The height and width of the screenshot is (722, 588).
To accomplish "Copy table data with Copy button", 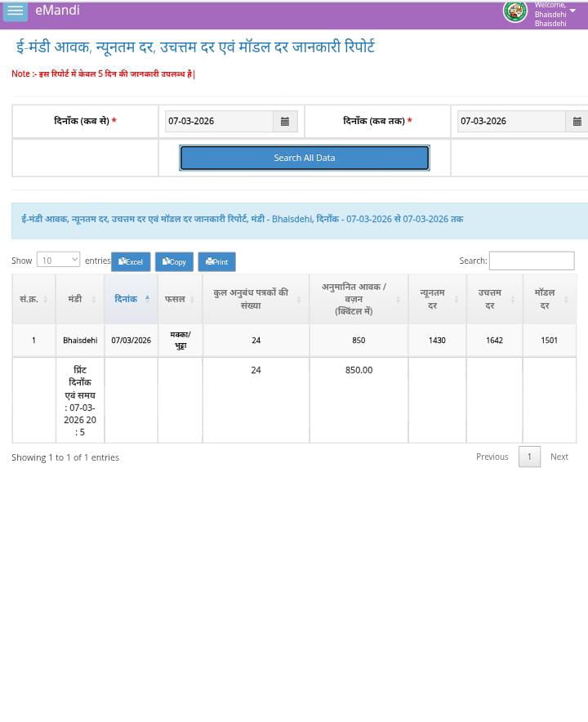I will (x=174, y=262).
